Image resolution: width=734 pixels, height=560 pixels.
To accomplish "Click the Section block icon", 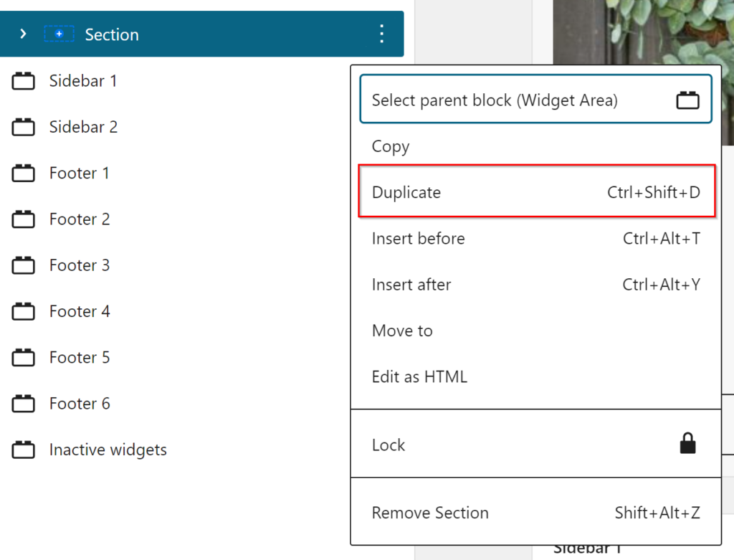I will (x=59, y=34).
